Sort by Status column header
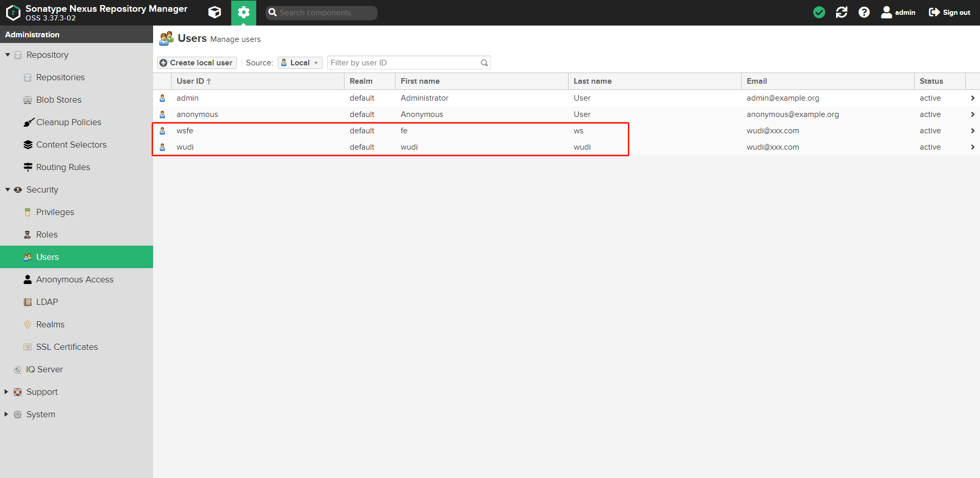 (940, 81)
